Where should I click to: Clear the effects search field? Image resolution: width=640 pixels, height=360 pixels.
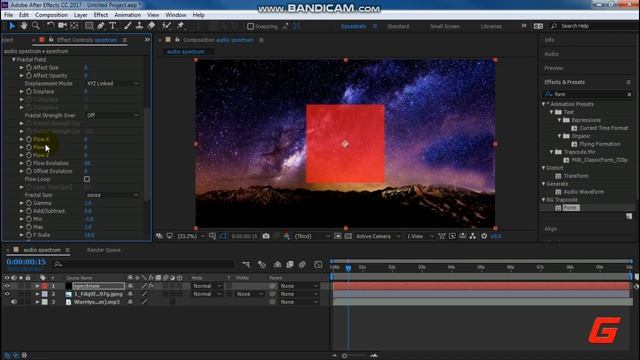[629, 94]
